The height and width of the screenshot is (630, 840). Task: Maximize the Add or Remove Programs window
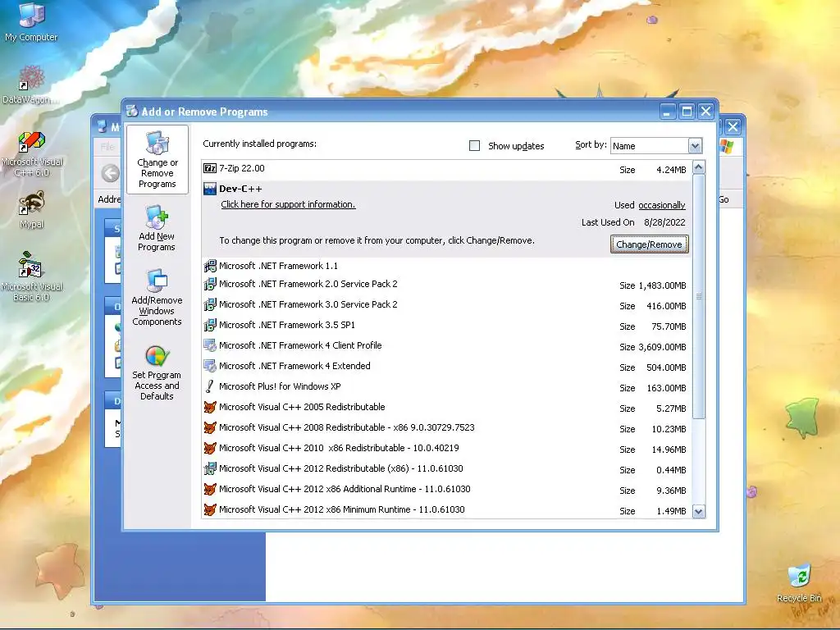(687, 112)
